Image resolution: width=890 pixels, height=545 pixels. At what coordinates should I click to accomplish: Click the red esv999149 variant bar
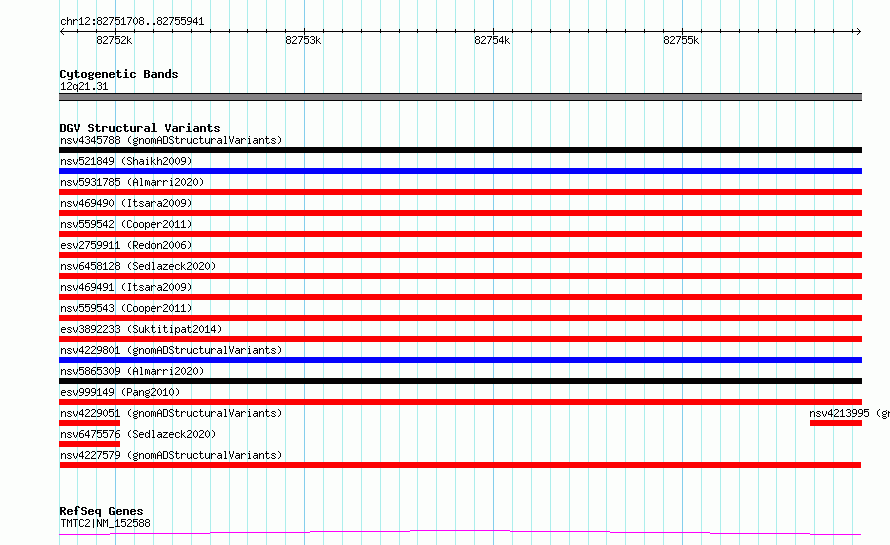(460, 402)
